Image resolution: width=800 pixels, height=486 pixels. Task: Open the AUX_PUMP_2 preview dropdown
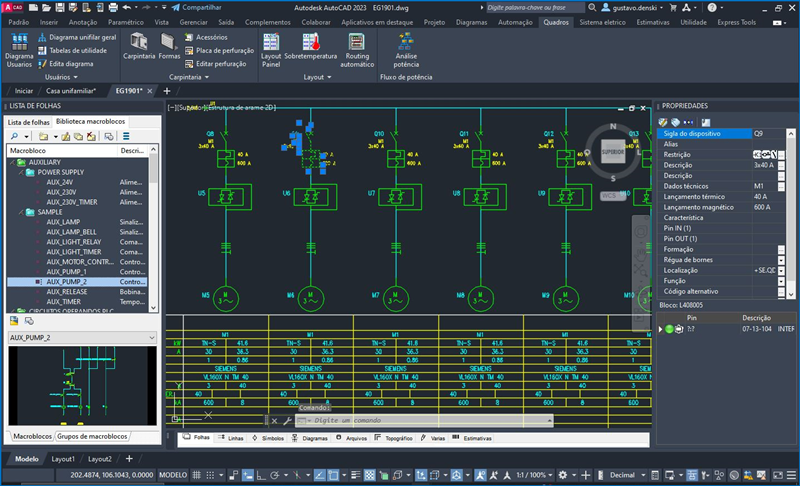[x=152, y=337]
